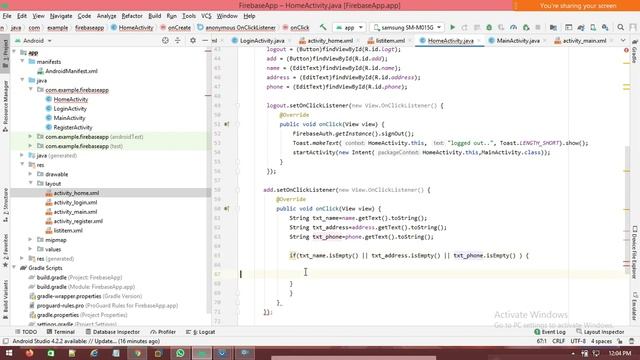Click the Search Everywhere magnifier icon

pos(620,27)
